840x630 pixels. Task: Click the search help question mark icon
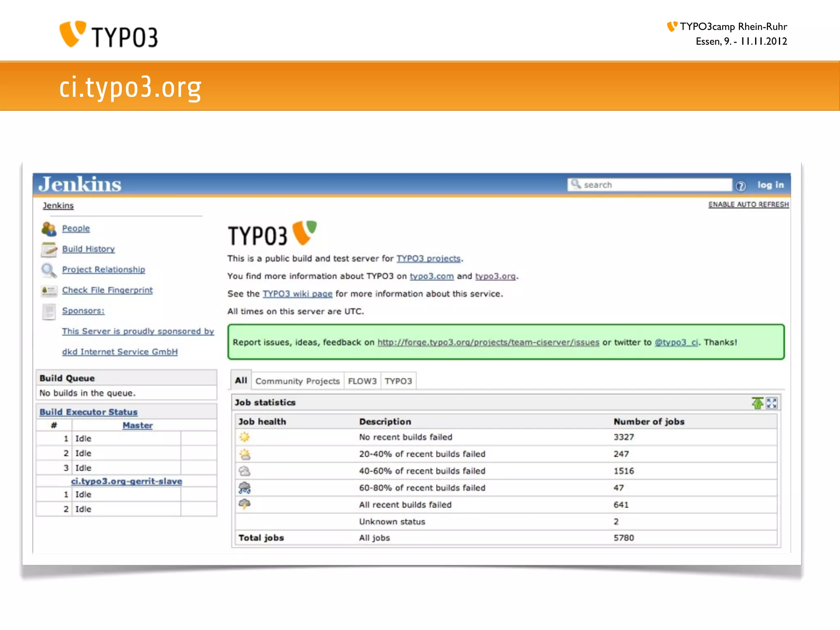[740, 186]
